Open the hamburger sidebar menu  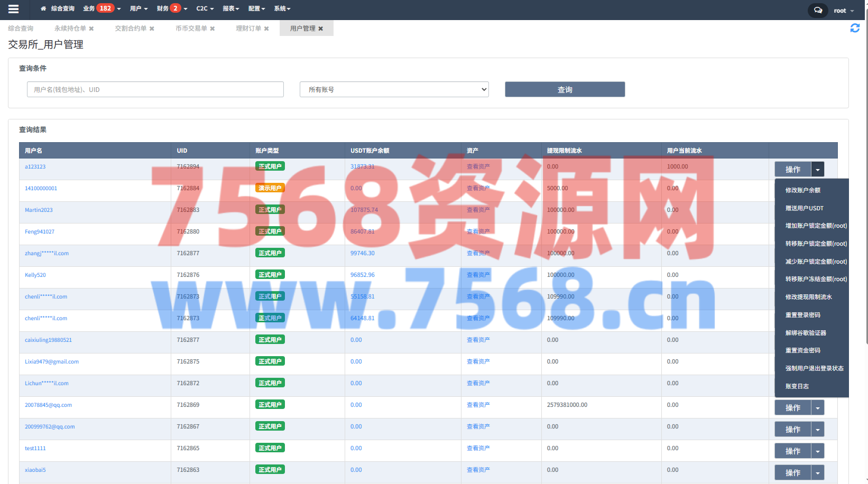14,9
